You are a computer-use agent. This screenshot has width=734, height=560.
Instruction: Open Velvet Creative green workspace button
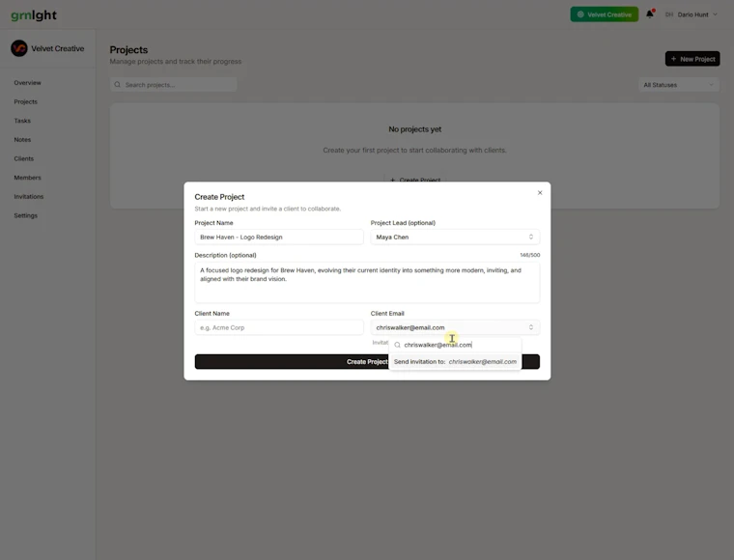pos(604,14)
